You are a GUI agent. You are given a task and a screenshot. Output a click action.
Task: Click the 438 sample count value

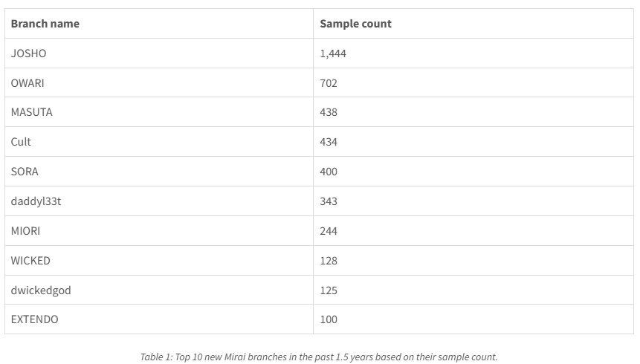(329, 112)
